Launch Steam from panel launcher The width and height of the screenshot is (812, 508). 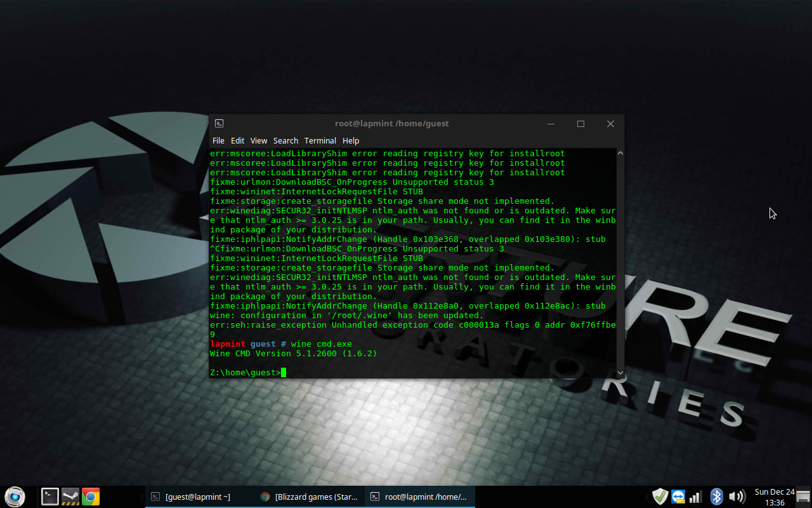[x=70, y=497]
